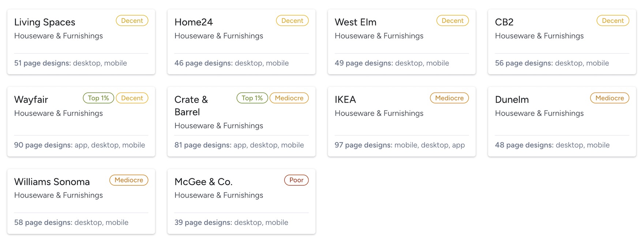Open the Living Spaces card title

(45, 22)
